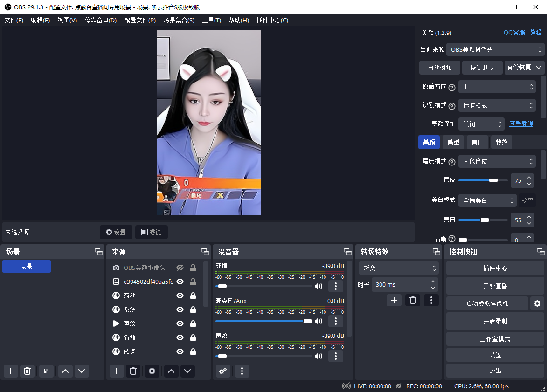Adjust the 美白 slider
The height and width of the screenshot is (392, 547).
pyautogui.click(x=485, y=220)
